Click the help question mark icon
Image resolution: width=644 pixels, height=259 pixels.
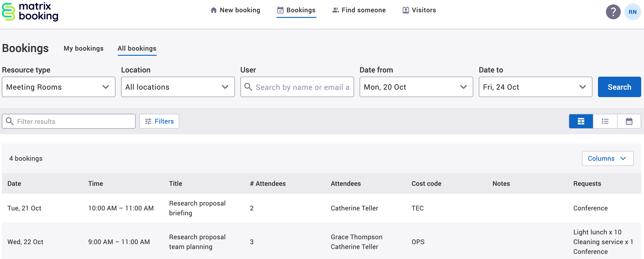point(614,12)
